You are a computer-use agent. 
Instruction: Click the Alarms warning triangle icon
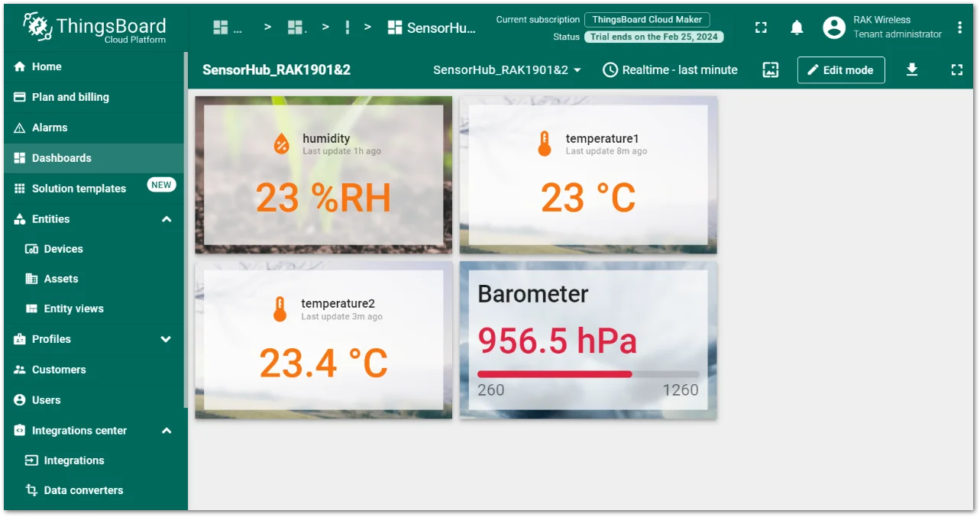20,128
